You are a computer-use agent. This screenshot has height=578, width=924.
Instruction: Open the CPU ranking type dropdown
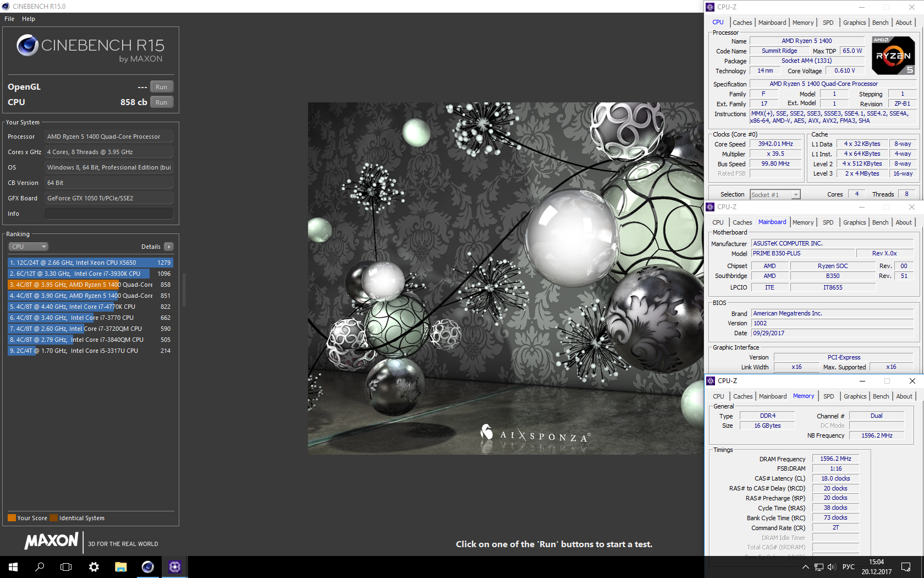pyautogui.click(x=29, y=247)
